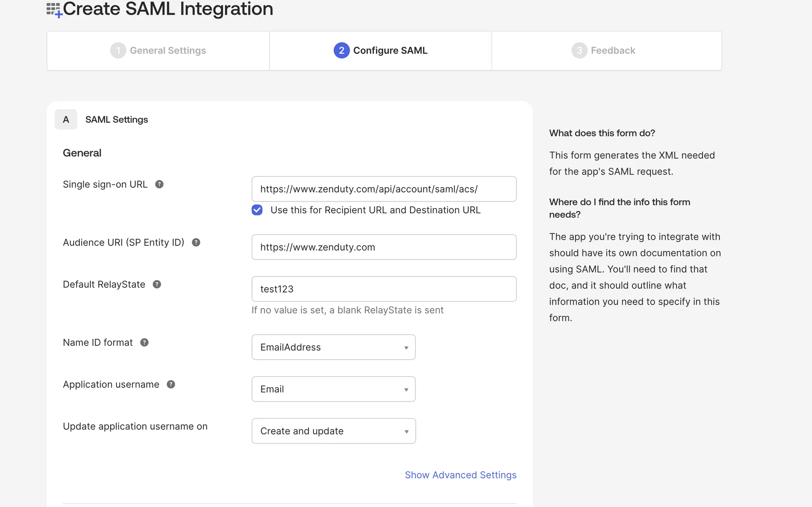Screen dimensions: 812x507
Task: Expand the Application username dropdown
Action: tap(333, 389)
